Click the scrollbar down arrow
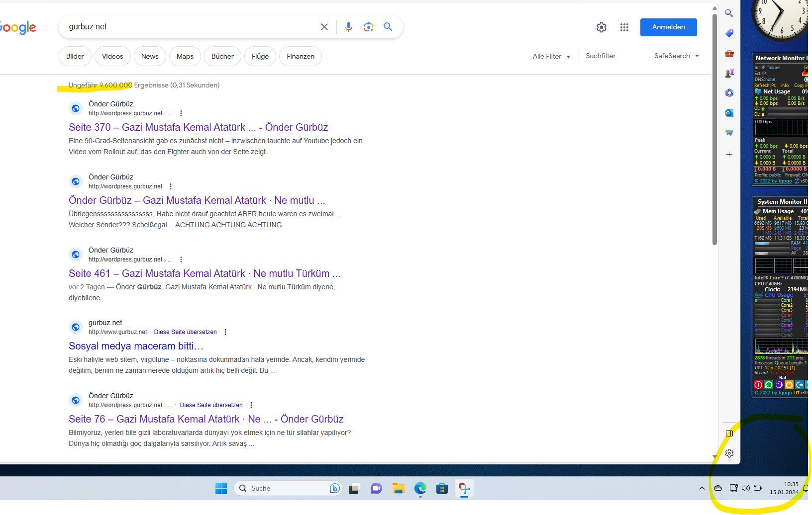 pyautogui.click(x=714, y=456)
